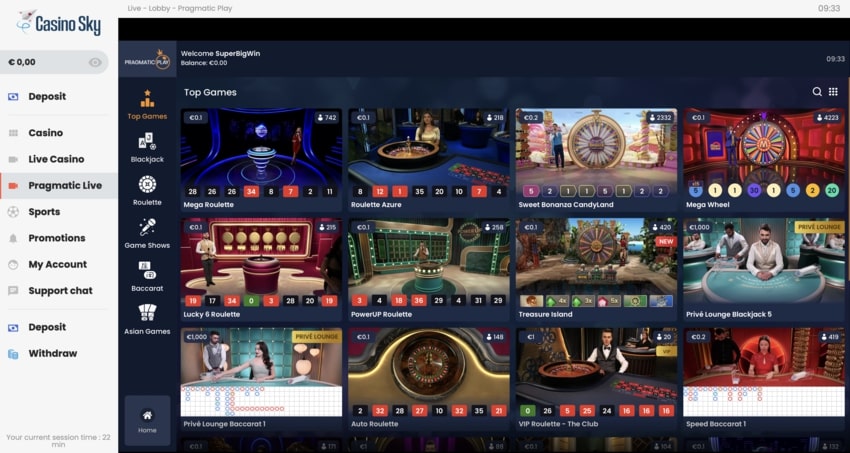Click the Casino Sky logo
The width and height of the screenshot is (850, 453).
pyautogui.click(x=59, y=23)
